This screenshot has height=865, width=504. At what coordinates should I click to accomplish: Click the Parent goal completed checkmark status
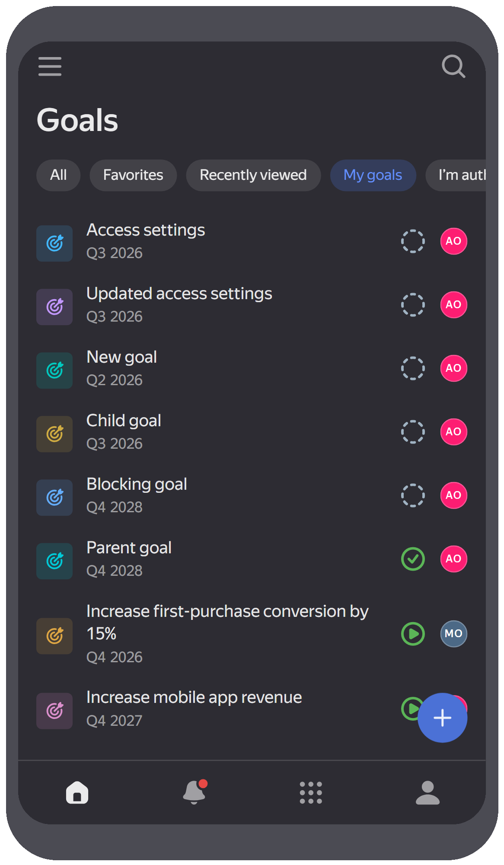(x=413, y=559)
